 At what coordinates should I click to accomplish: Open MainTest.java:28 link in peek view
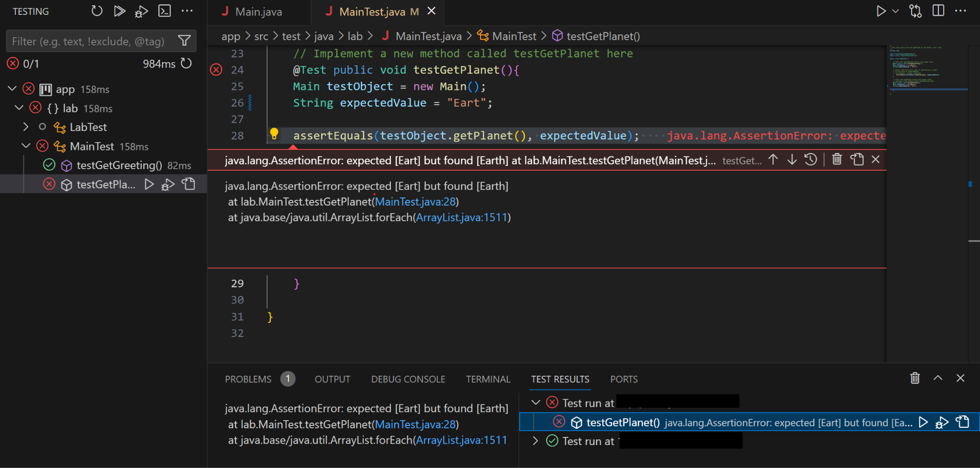[415, 202]
